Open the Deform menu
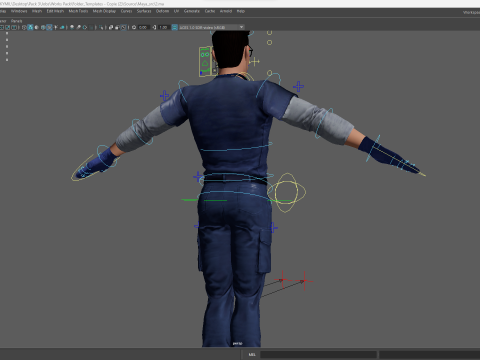480x360 pixels. coord(162,11)
